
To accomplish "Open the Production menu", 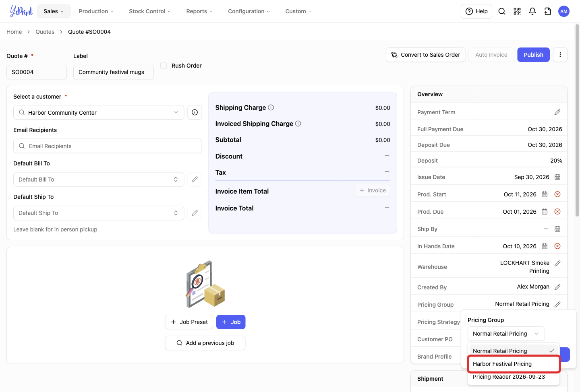I will click(96, 11).
